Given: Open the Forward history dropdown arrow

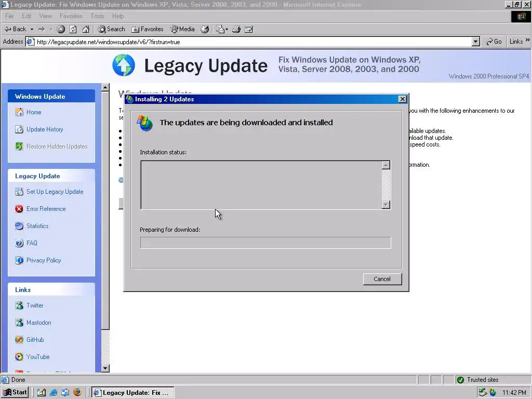Looking at the screenshot, I should pyautogui.click(x=51, y=29).
